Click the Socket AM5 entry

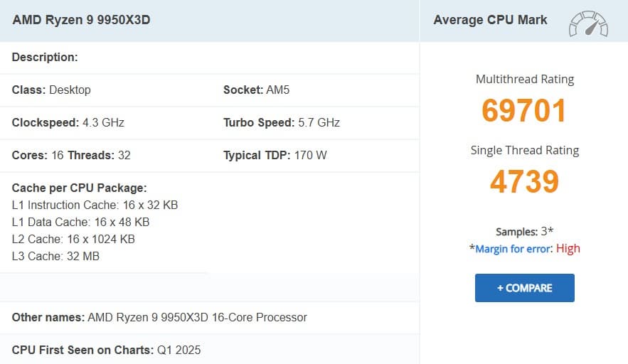(x=256, y=90)
